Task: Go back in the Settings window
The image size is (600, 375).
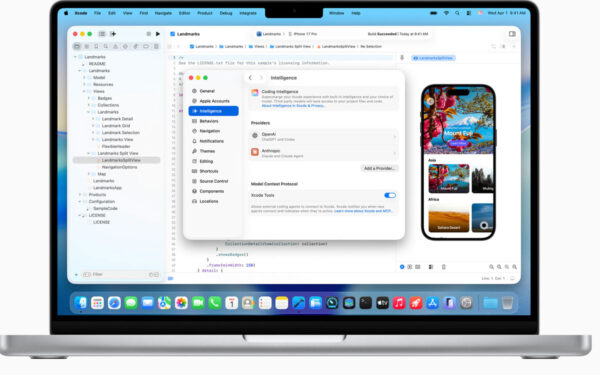Action: pyautogui.click(x=250, y=78)
